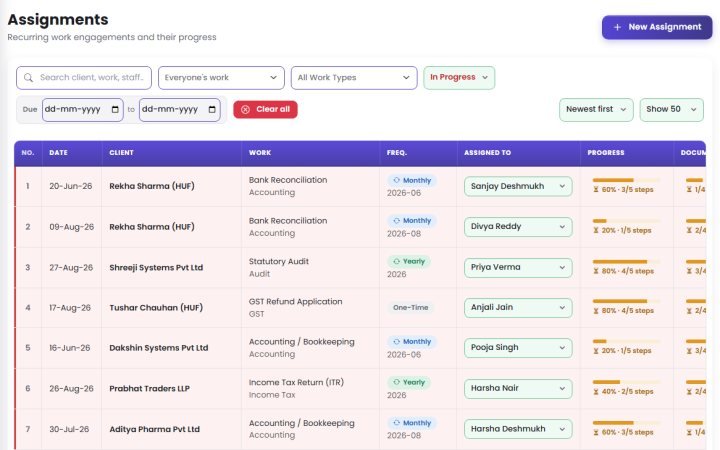Change assignee Pooja Singh dropdown
The width and height of the screenshot is (720, 450).
point(518,348)
